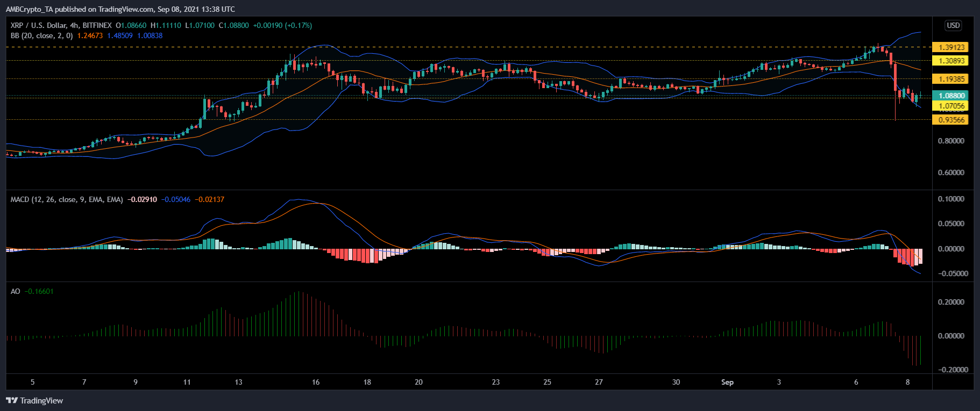Image resolution: width=980 pixels, height=411 pixels.
Task: Click the current price 1.08800 label
Action: tap(951, 96)
